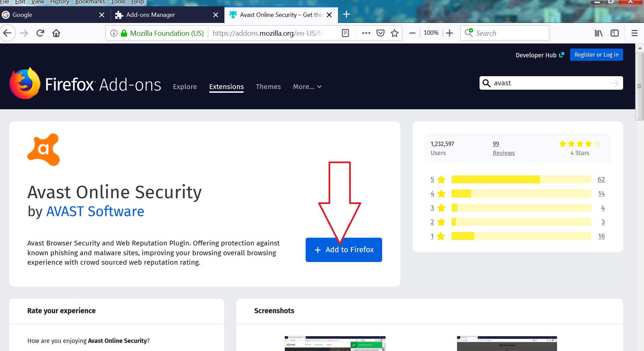This screenshot has width=644, height=351.
Task: Open the Themes section
Action: point(268,87)
